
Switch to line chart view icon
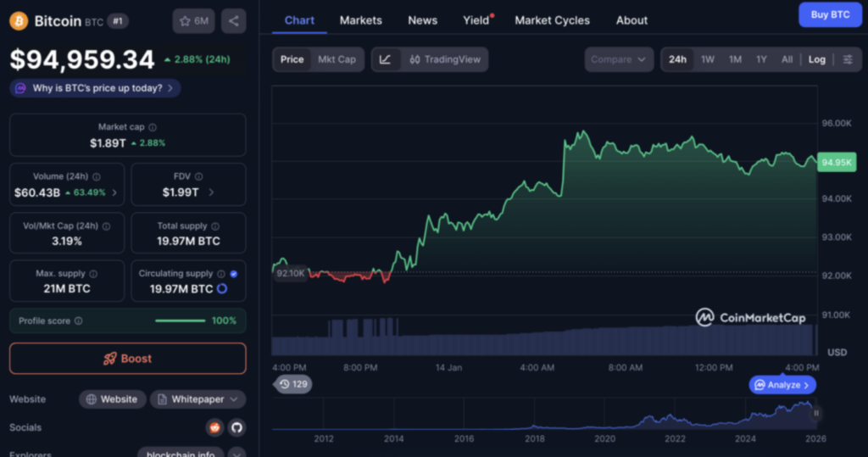click(x=385, y=59)
